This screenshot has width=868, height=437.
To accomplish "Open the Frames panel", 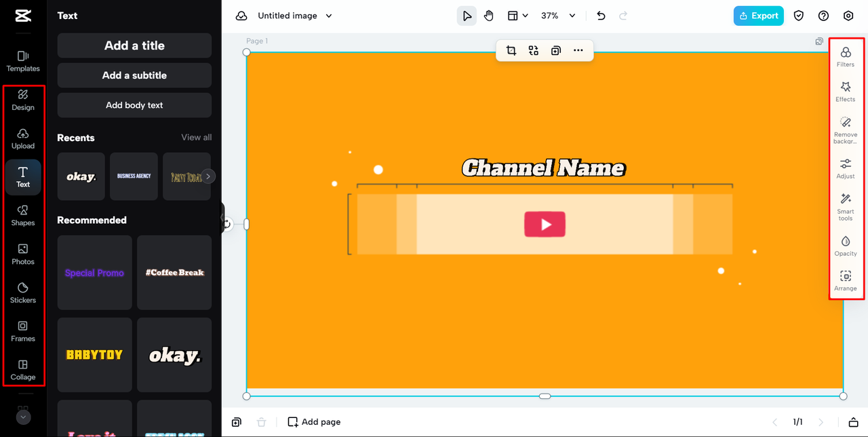I will click(23, 331).
